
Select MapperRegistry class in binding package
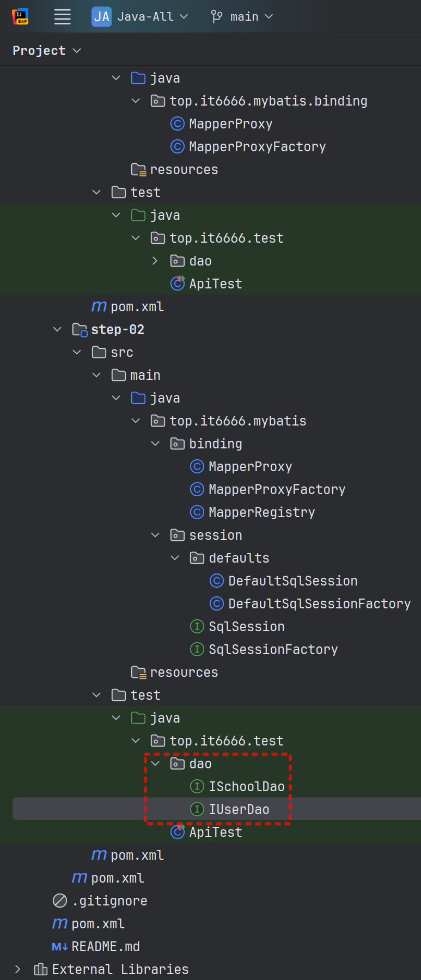point(261,513)
